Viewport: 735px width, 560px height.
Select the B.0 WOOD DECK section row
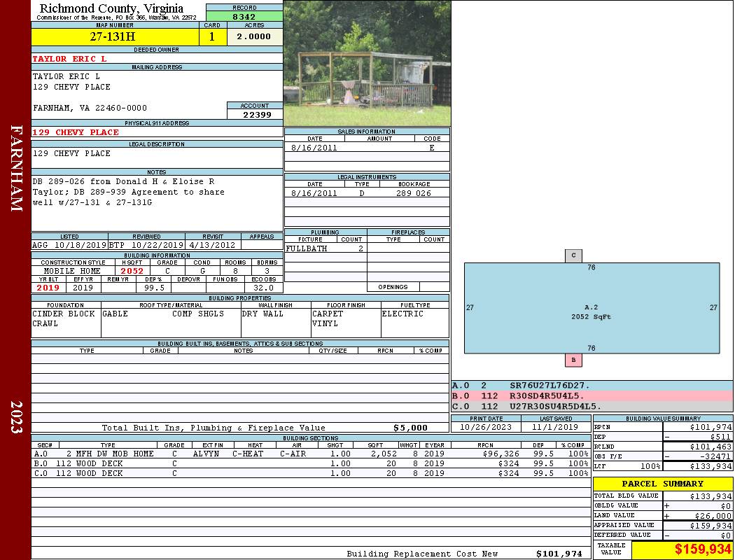click(x=311, y=463)
